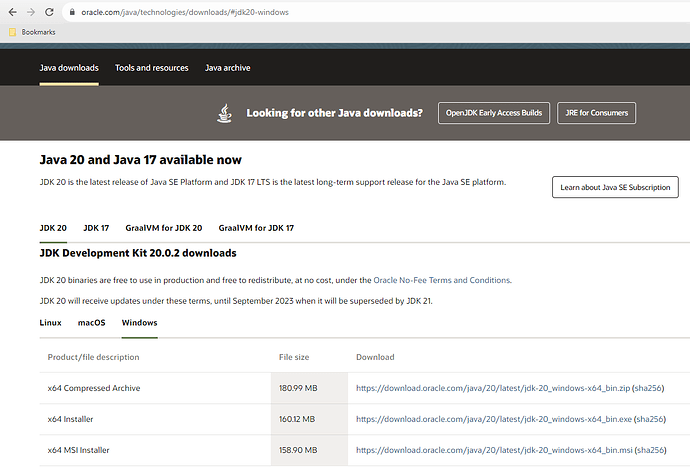Select GraalVM for JDK 20 tab
This screenshot has height=468, width=690.
click(164, 228)
